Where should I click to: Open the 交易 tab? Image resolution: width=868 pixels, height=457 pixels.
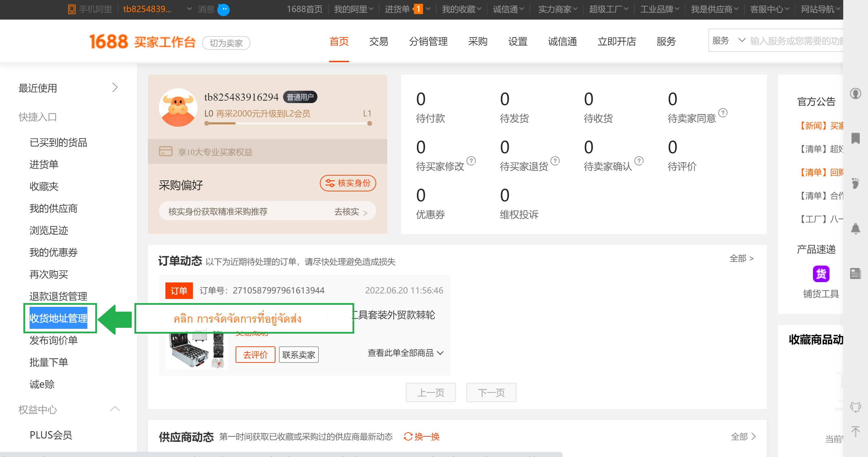point(379,41)
